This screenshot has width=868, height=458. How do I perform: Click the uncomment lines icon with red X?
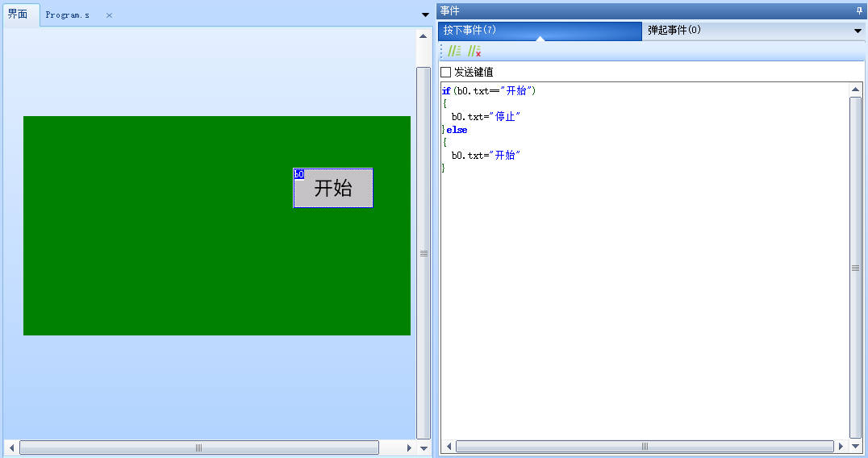[474, 51]
